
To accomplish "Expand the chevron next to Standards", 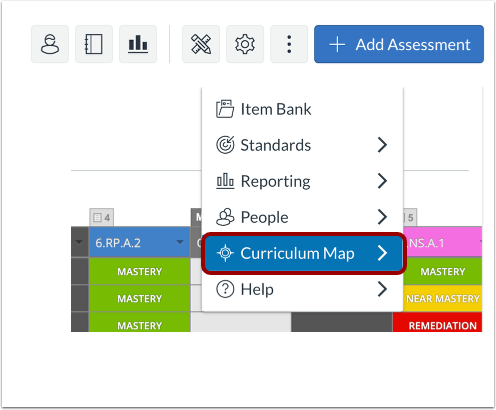I will tap(382, 145).
